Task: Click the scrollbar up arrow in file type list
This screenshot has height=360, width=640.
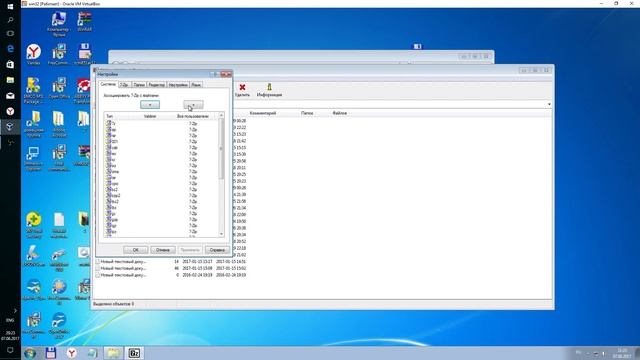Action: pyautogui.click(x=221, y=116)
